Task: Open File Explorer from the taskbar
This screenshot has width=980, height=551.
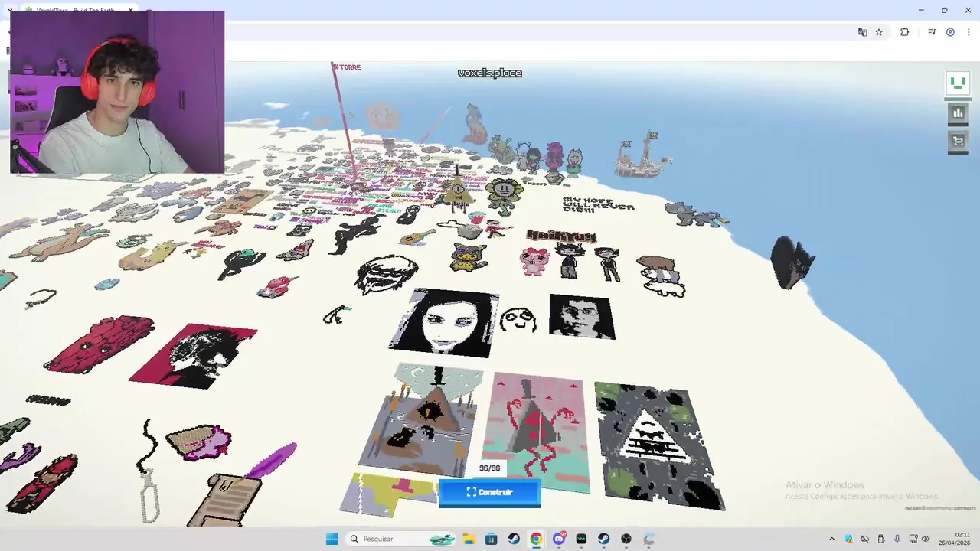Action: point(469,539)
